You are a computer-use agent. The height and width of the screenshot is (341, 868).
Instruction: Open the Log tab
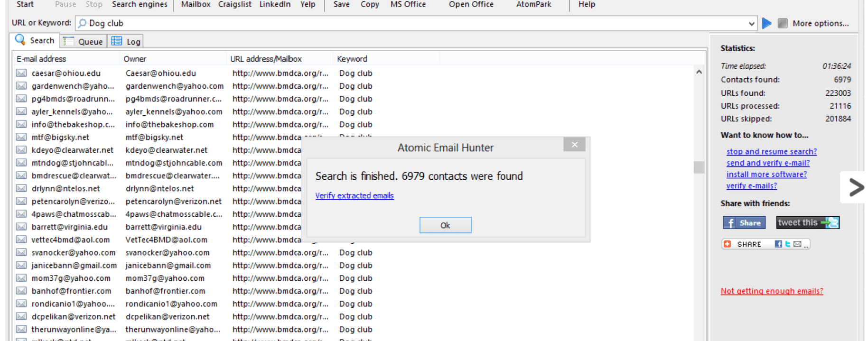tap(126, 42)
